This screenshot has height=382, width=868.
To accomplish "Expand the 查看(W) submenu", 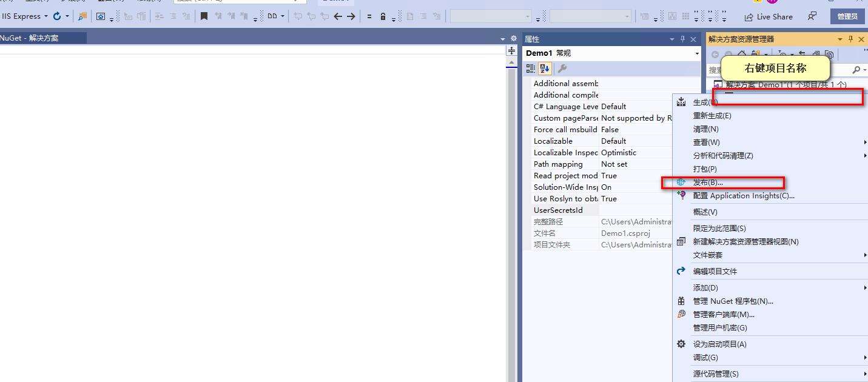I will (706, 142).
